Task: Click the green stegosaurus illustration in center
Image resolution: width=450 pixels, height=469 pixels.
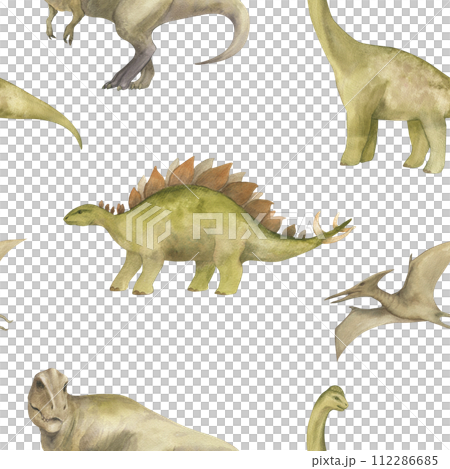Action: [209, 227]
